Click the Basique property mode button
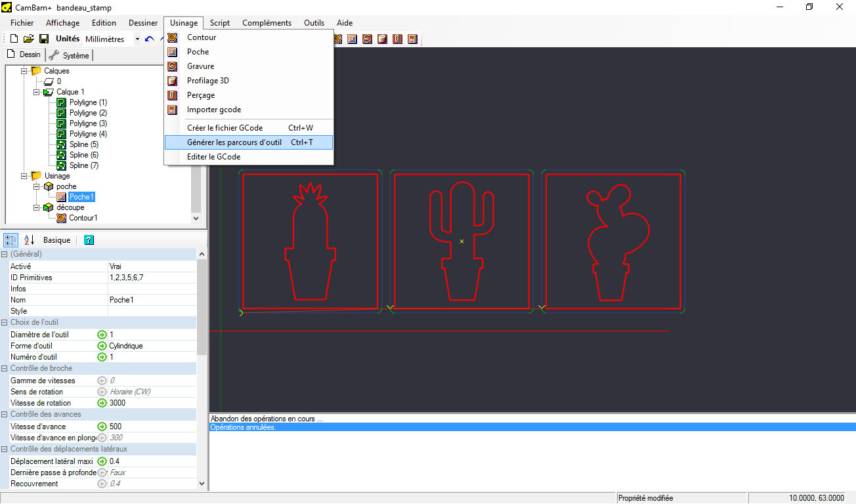The height and width of the screenshot is (504, 856). 56,240
